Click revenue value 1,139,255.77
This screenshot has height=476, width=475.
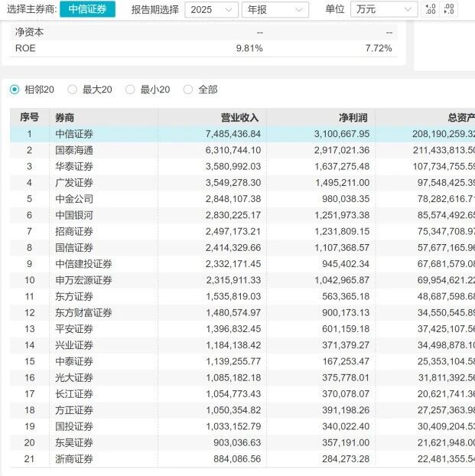(233, 361)
